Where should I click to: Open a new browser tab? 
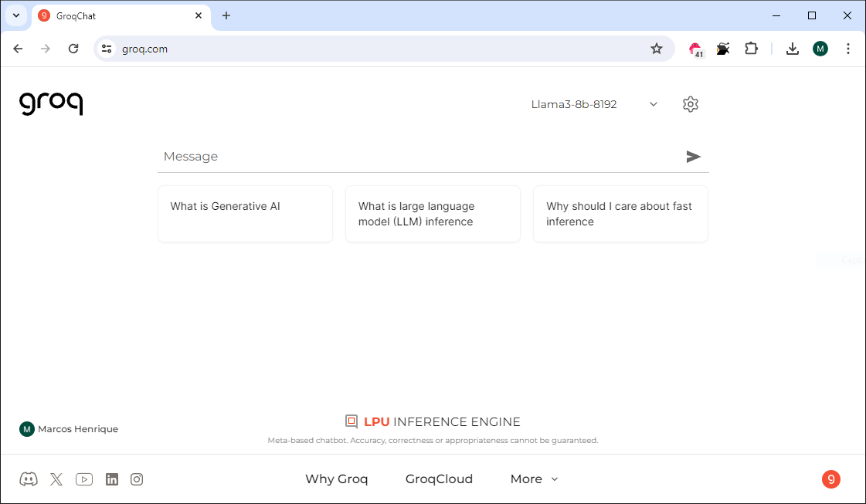point(226,15)
